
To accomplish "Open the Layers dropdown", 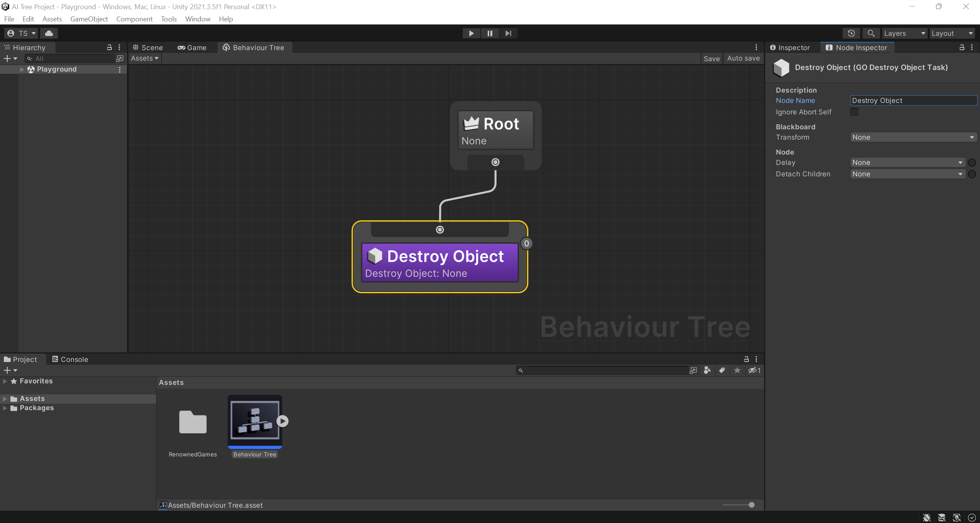I will click(x=904, y=33).
